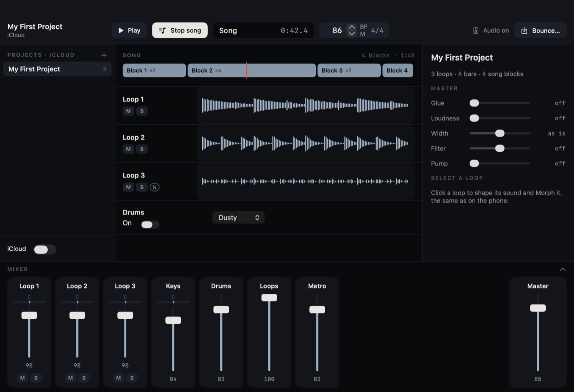This screenshot has height=392, width=574.
Task: Open the Bounce export button
Action: (x=540, y=30)
